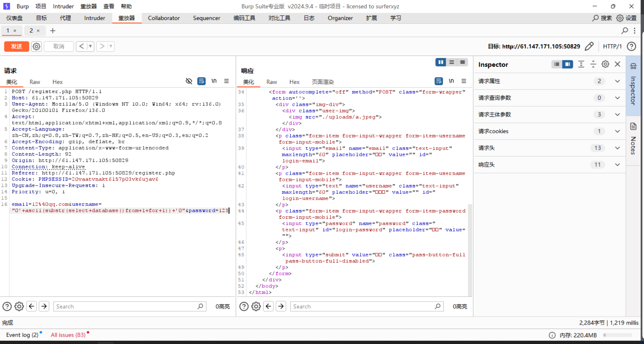
Task: Toggle request word wrap icon
Action: 201,81
